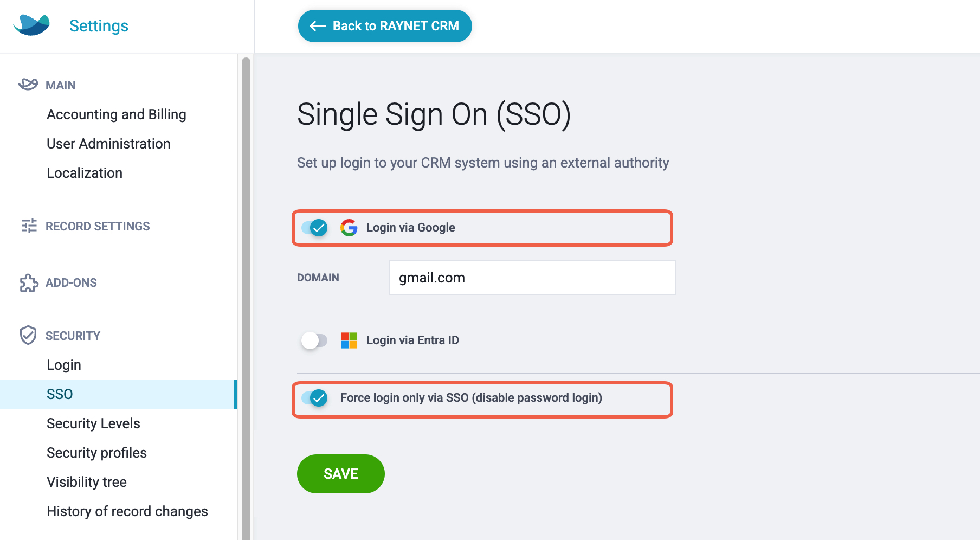This screenshot has width=980, height=540.
Task: Click the RAYNET logo icon
Action: click(x=31, y=25)
